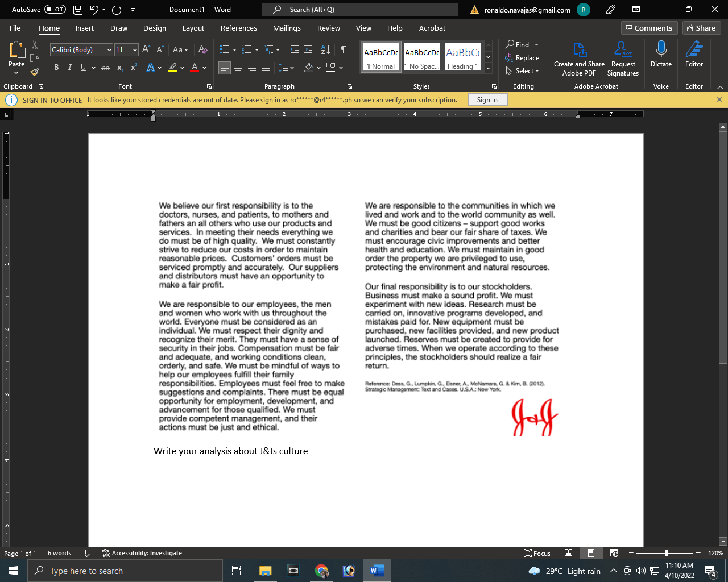This screenshot has width=728, height=582.
Task: Open the Calibri font name dropdown
Action: click(108, 50)
